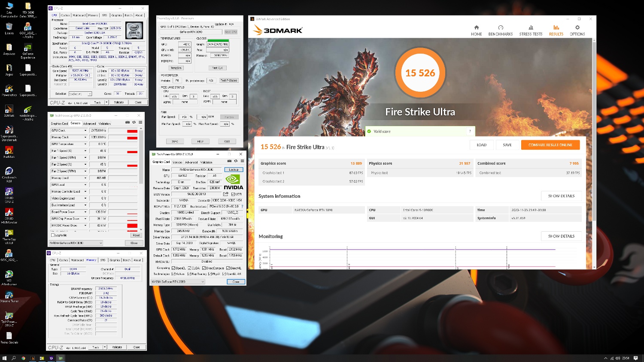Switch to Mainboard tab in top CPU-Z window
Viewport: 644px width, 362px height.
(x=79, y=15)
